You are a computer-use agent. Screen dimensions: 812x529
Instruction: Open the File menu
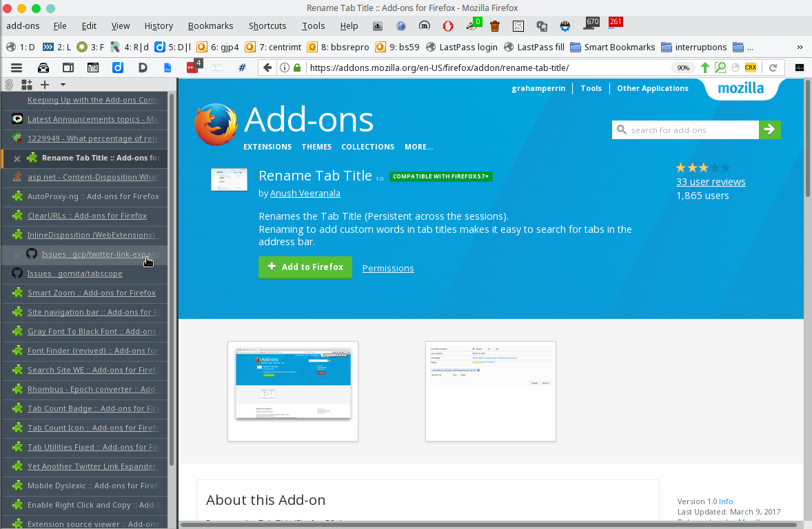pos(59,26)
